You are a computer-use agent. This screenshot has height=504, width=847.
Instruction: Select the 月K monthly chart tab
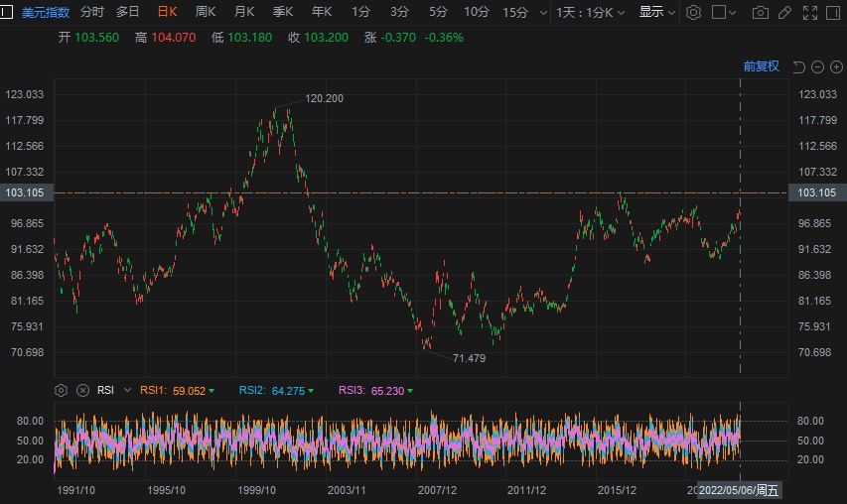click(x=244, y=12)
